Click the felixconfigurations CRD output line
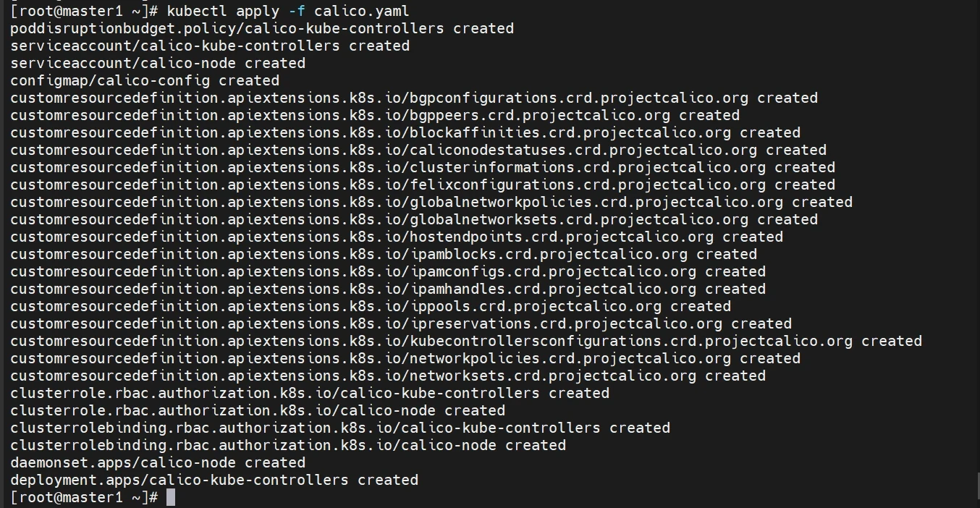The height and width of the screenshot is (508, 980). [423, 185]
